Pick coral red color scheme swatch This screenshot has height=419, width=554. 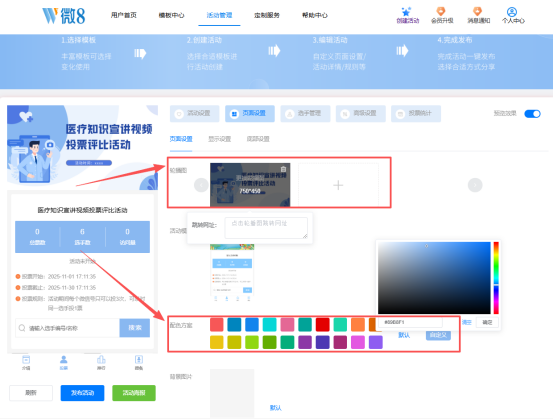(217, 324)
